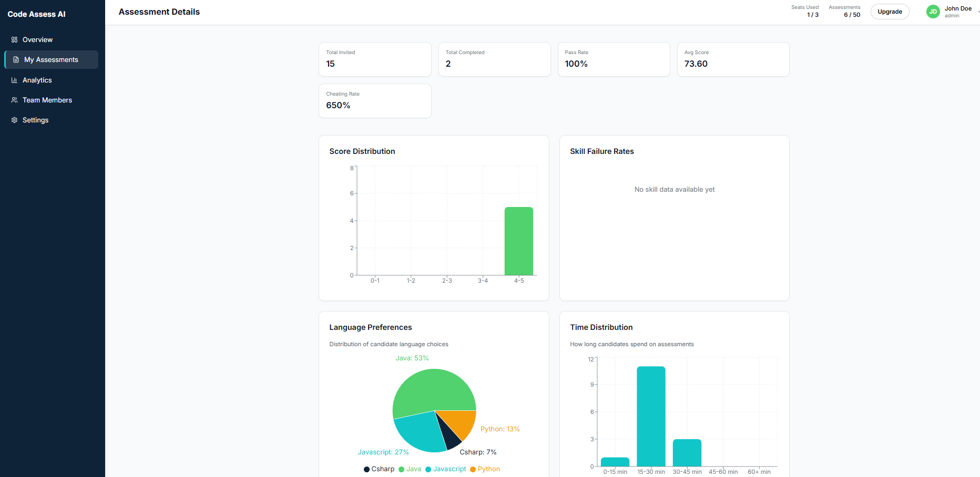Click the Total Invited stat card
Screen dimensions: 980x477
(374, 59)
